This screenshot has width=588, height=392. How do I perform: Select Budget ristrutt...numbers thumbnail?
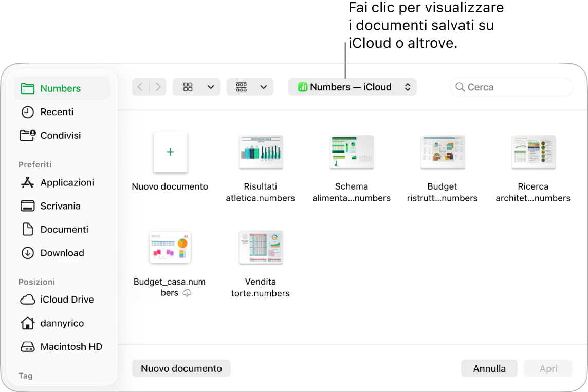[x=443, y=152]
